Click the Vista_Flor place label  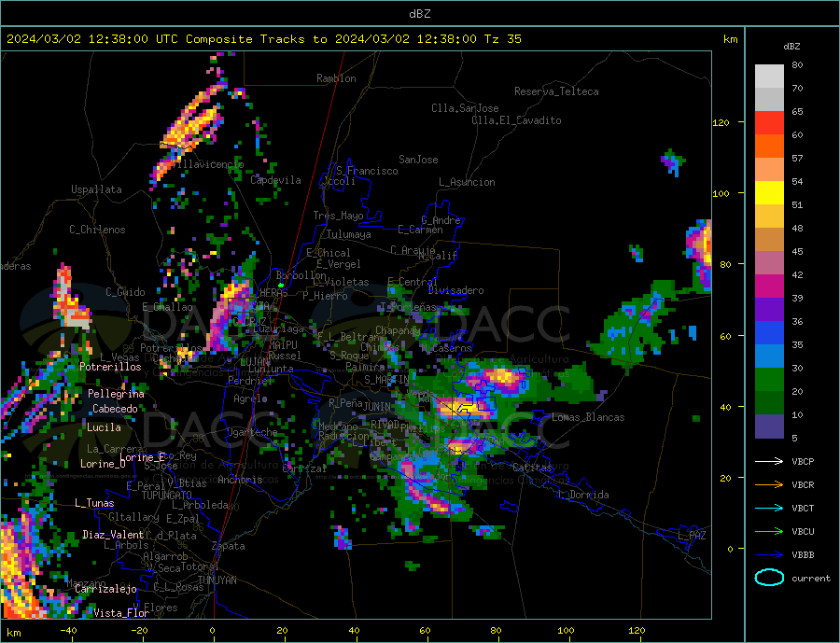121,613
